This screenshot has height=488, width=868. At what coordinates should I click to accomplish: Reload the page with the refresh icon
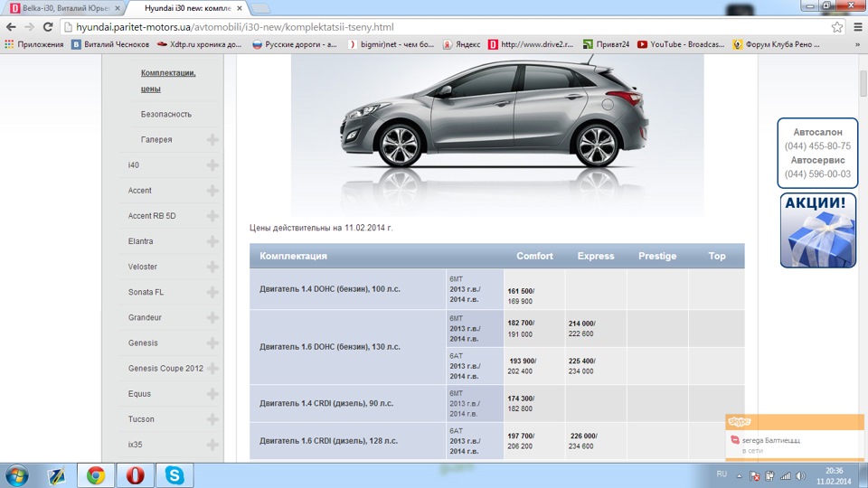(x=48, y=26)
